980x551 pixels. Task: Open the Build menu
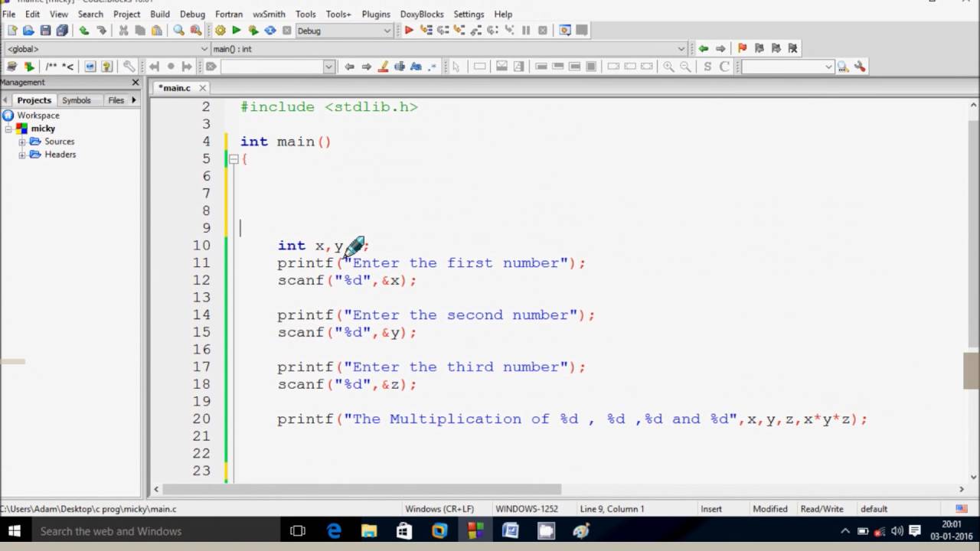(x=160, y=14)
